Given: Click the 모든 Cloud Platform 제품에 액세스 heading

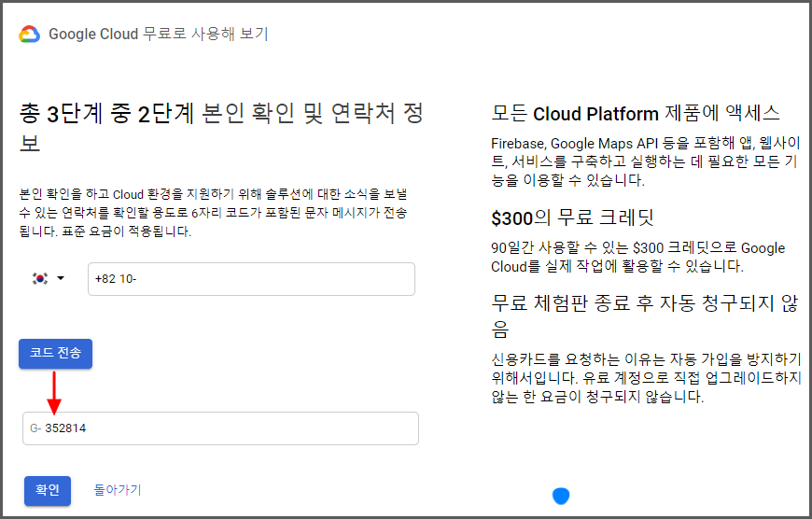Looking at the screenshot, I should [636, 114].
